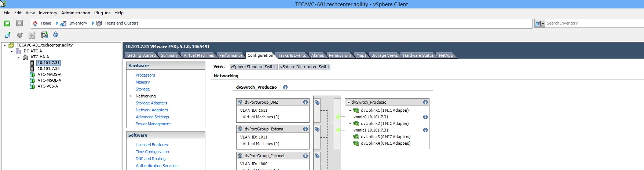
Task: Open info icon for dvPortGroup_DMZ
Action: click(305, 102)
